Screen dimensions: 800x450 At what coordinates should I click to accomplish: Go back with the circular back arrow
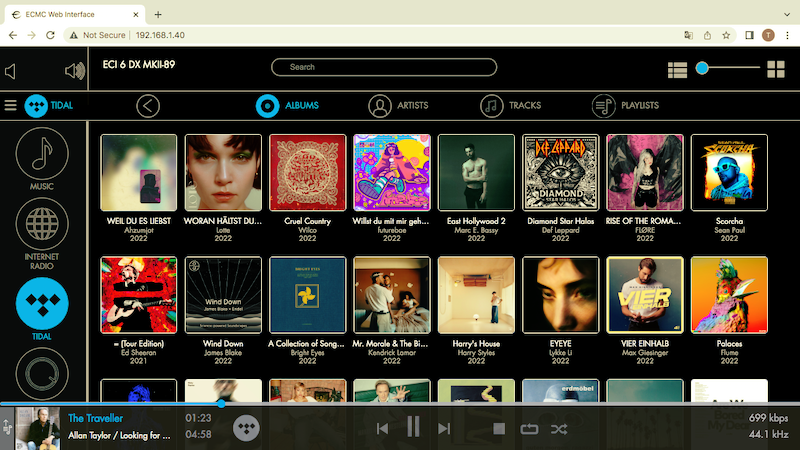coord(148,106)
